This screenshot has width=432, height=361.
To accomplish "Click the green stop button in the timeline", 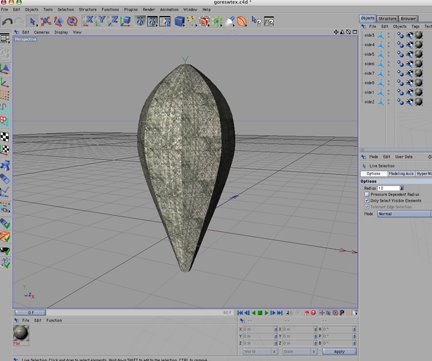I will point(260,313).
